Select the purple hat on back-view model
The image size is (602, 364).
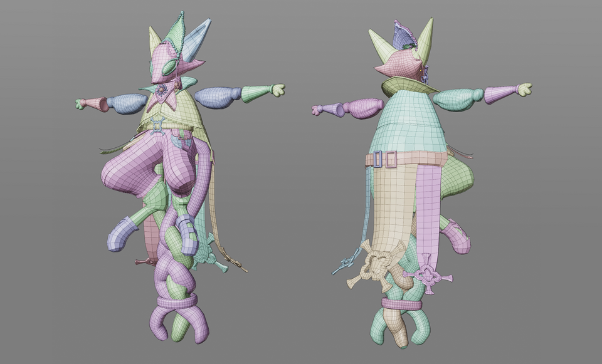(404, 35)
